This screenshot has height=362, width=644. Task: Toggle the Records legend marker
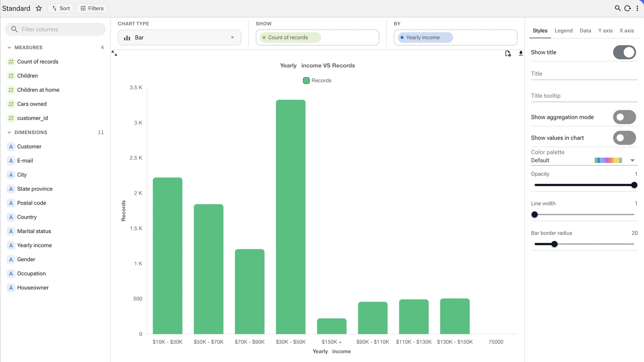point(306,80)
